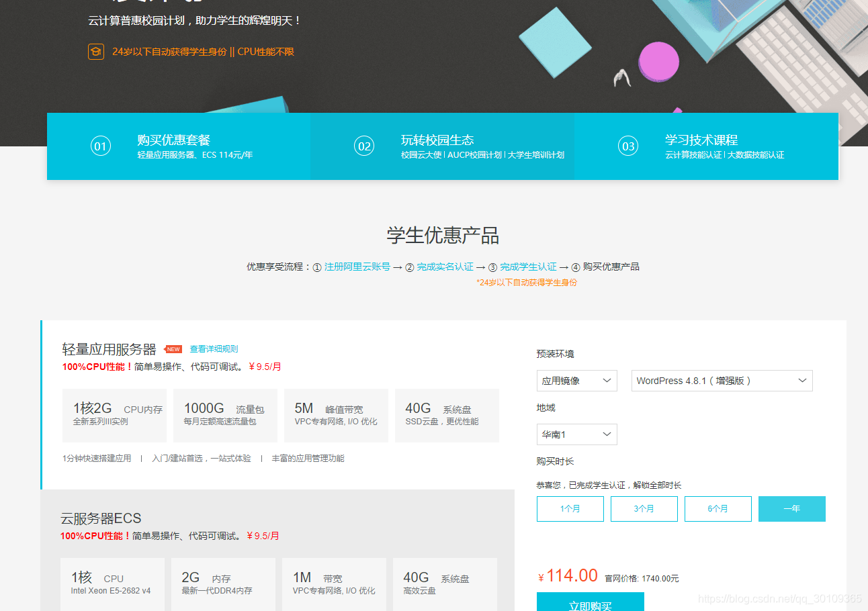Select the 一年 duration option
The image size is (868, 611).
(x=792, y=509)
